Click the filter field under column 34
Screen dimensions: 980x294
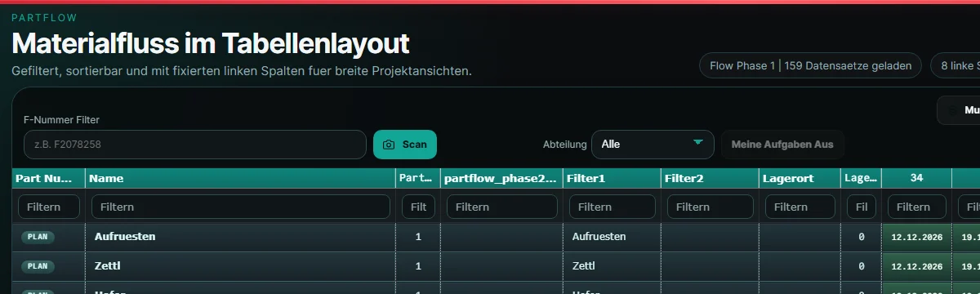(916, 207)
